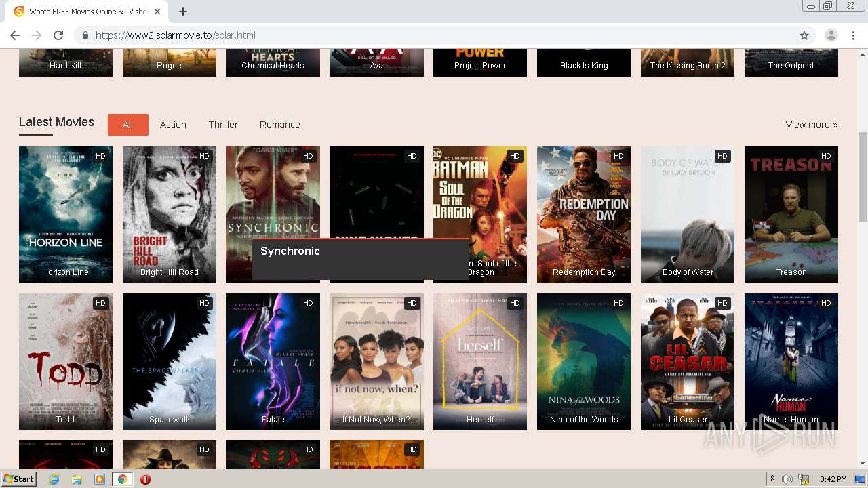Open the Body of Water movie poster
Viewport: 868px width, 488px height.
pos(688,215)
